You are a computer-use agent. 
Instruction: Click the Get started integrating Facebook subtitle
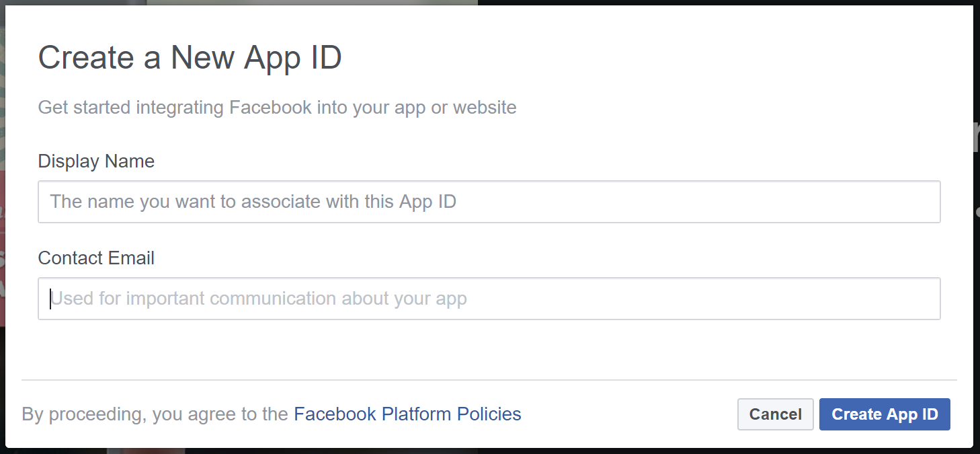277,108
